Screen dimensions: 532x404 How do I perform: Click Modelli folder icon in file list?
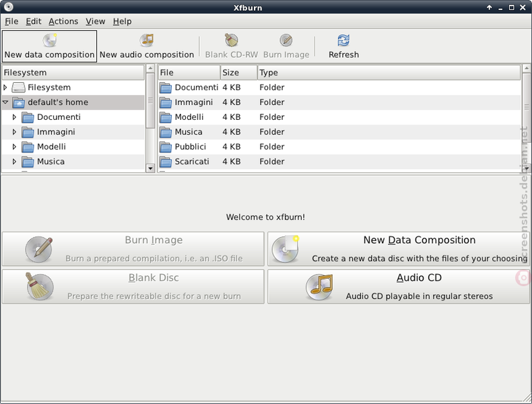166,117
